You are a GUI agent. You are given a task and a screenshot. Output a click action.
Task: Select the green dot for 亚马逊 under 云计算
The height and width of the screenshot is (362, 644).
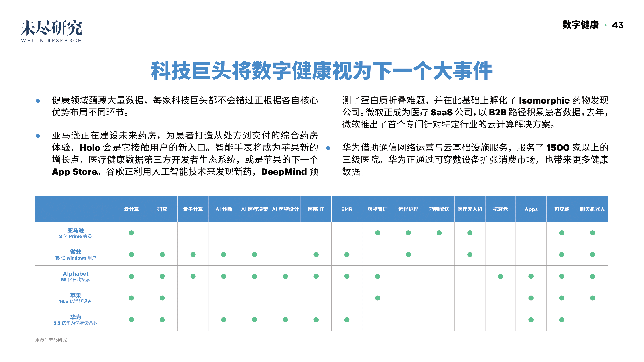pos(131,233)
